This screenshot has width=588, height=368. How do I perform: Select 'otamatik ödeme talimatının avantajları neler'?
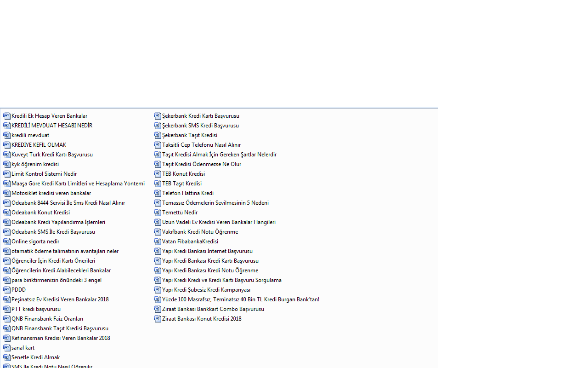coord(65,251)
